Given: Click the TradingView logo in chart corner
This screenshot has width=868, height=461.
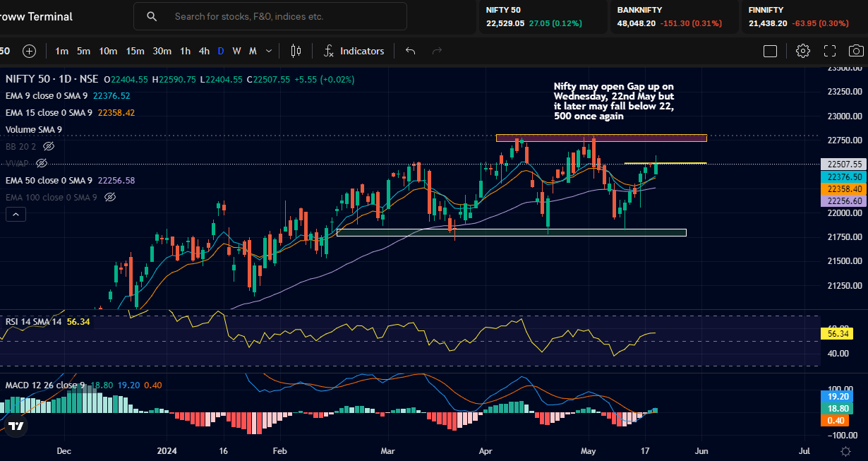Looking at the screenshot, I should [16, 426].
